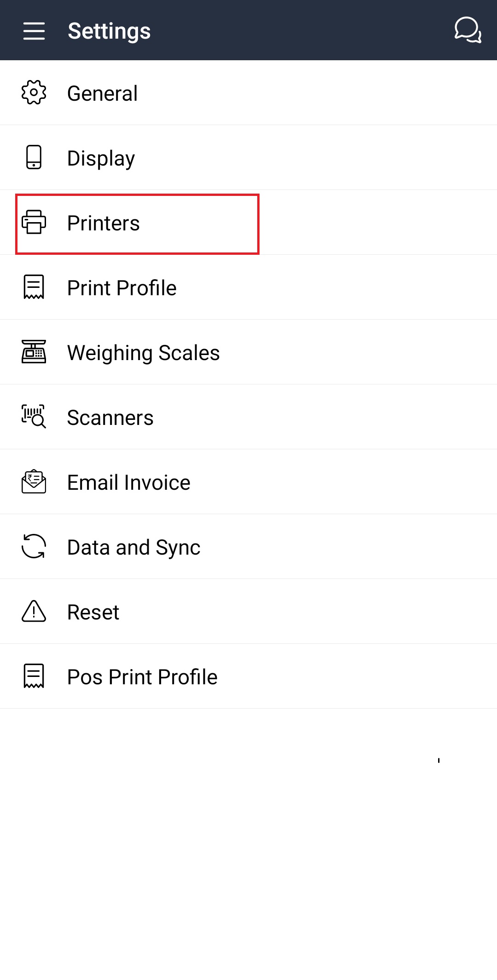Click the Email Invoice envelope icon

click(x=34, y=481)
